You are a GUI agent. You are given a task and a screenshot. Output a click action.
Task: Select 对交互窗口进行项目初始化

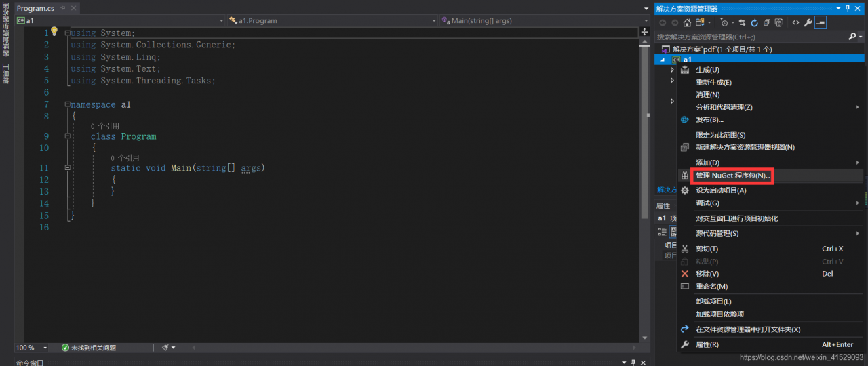(x=771, y=218)
